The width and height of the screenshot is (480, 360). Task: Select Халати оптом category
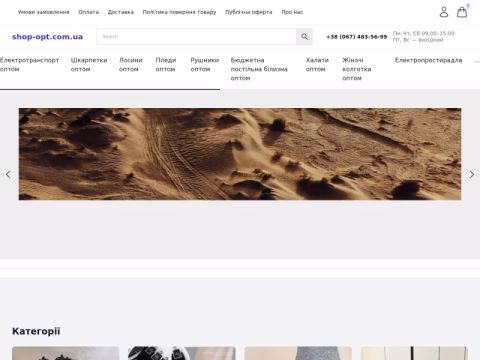317,65
